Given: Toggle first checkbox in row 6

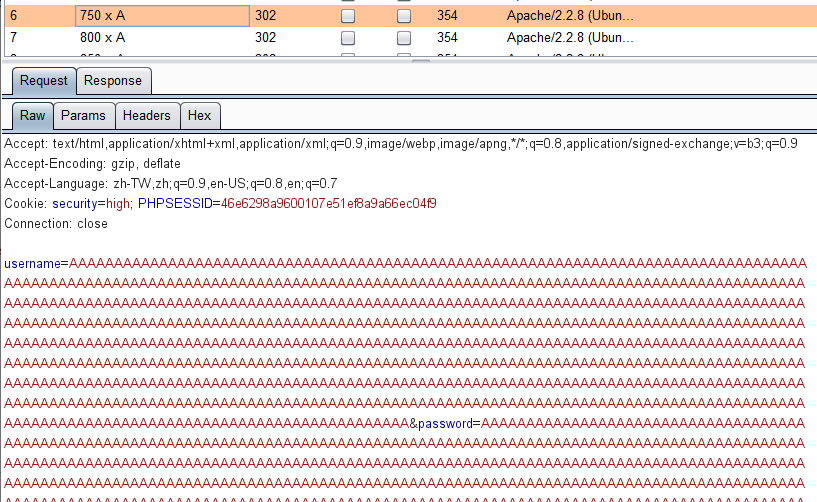Looking at the screenshot, I should [x=348, y=16].
